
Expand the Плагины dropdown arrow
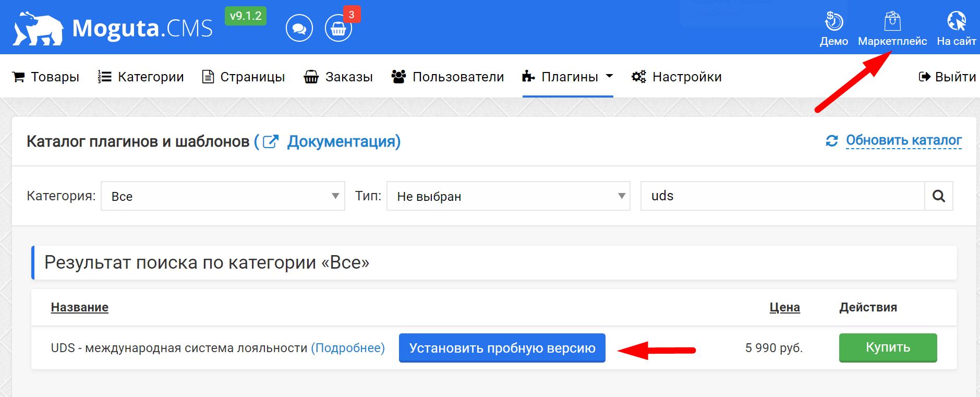pos(609,76)
